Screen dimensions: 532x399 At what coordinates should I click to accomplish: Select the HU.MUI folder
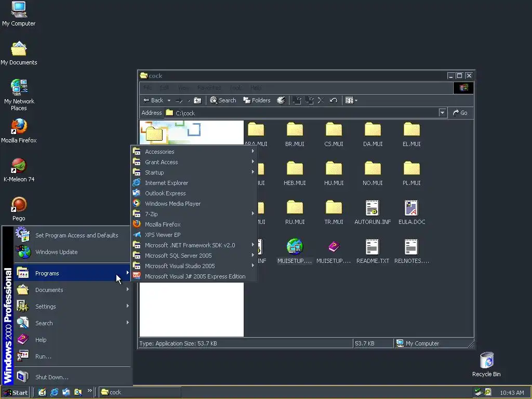coord(334,174)
